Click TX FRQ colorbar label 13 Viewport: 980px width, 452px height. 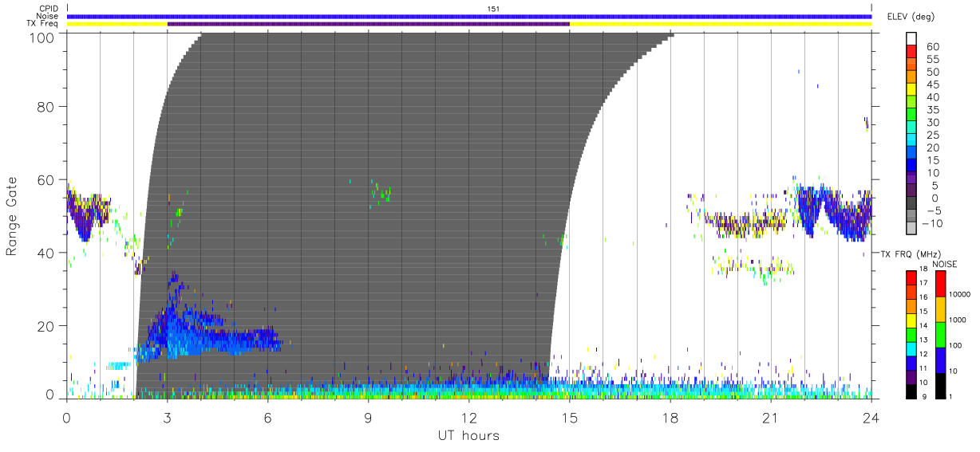(x=923, y=340)
